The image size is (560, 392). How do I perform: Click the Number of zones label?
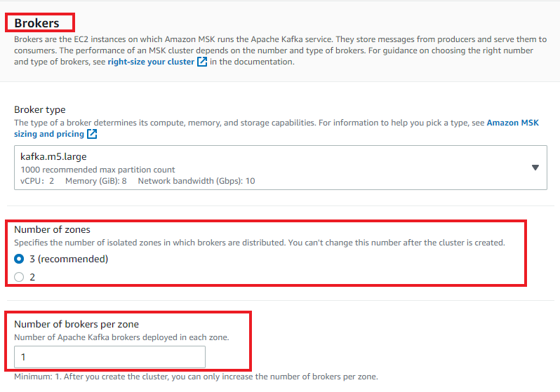53,229
